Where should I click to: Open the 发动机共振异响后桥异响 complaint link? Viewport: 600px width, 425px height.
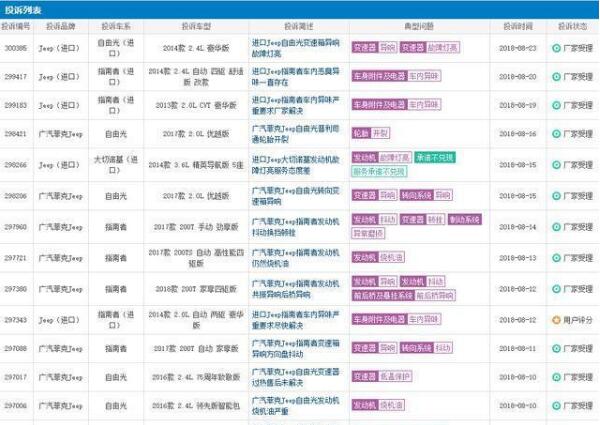click(295, 289)
